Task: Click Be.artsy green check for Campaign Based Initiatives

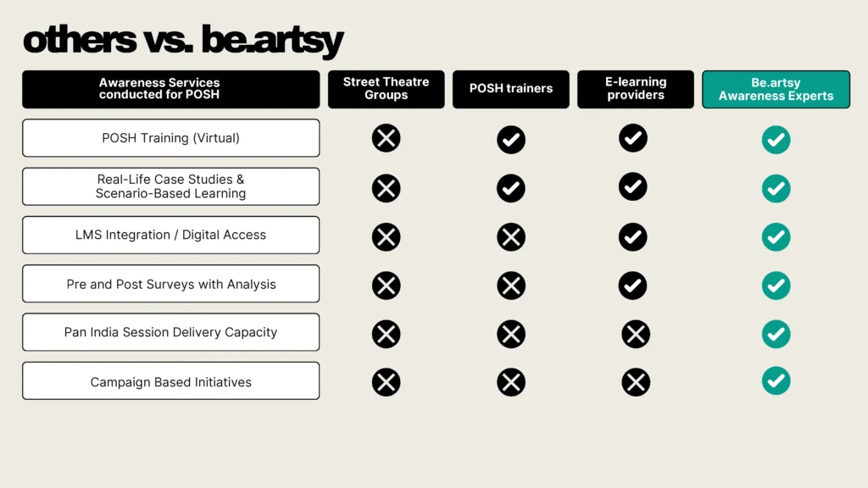Action: tap(776, 381)
